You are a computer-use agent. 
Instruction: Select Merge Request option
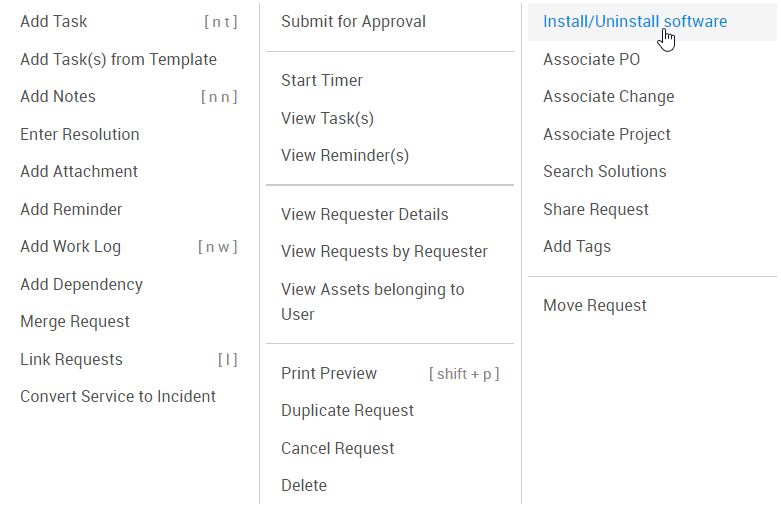[x=75, y=322]
